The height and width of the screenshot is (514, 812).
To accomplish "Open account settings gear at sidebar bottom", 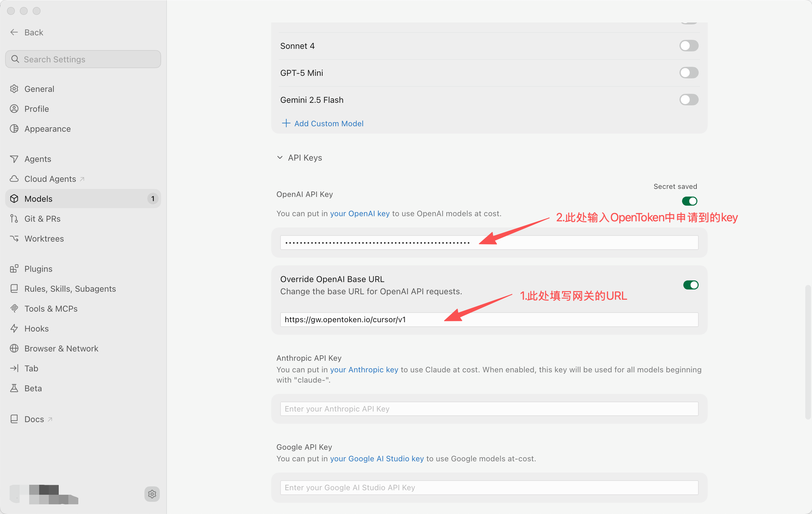I will pos(152,494).
